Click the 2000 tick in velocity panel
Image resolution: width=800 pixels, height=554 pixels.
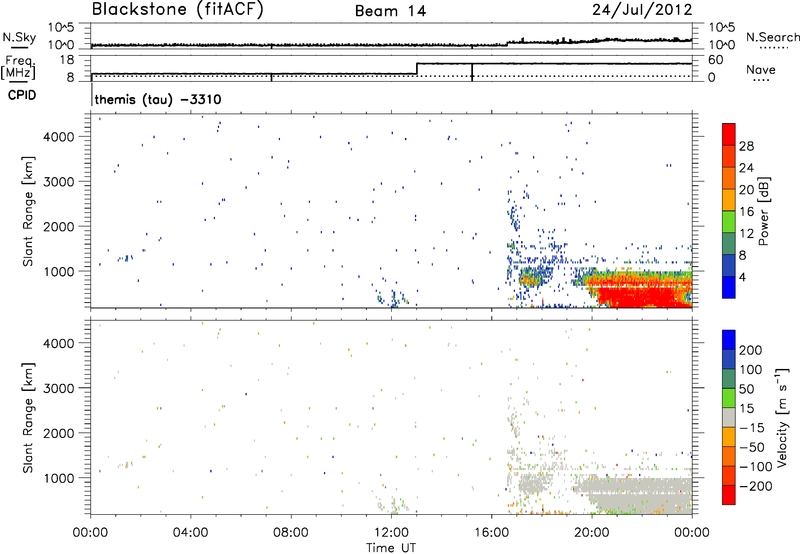(59, 433)
